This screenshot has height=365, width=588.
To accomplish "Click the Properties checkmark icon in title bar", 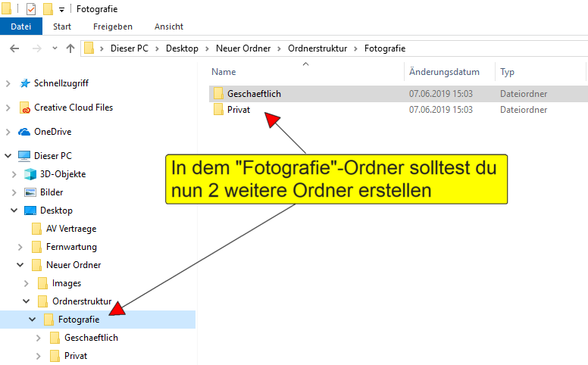I will (31, 8).
